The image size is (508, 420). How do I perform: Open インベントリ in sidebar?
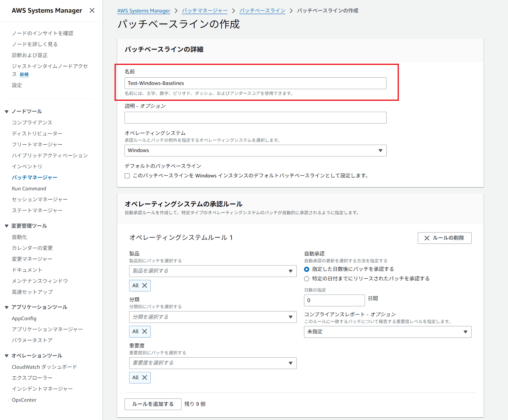tap(27, 166)
